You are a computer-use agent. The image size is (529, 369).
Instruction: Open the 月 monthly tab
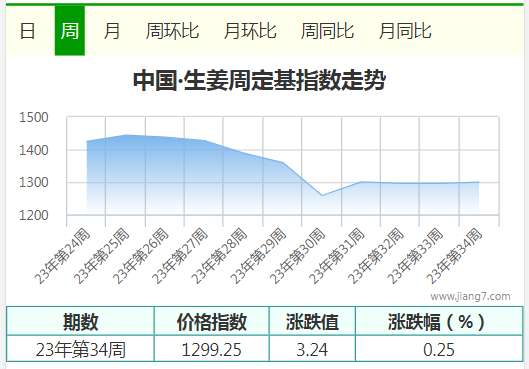pyautogui.click(x=112, y=31)
